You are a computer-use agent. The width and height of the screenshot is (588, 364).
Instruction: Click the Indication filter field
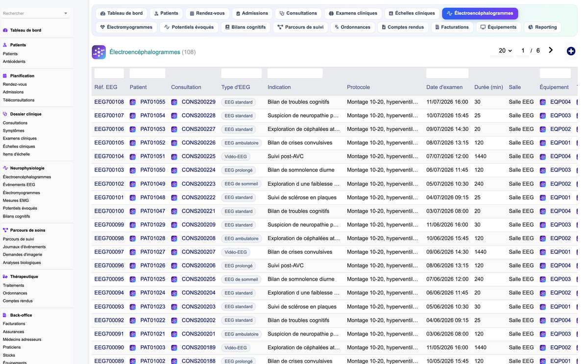tap(295, 73)
